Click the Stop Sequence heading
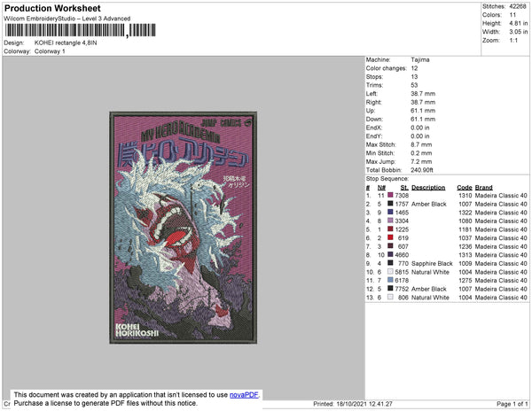The image size is (532, 411). [387, 179]
